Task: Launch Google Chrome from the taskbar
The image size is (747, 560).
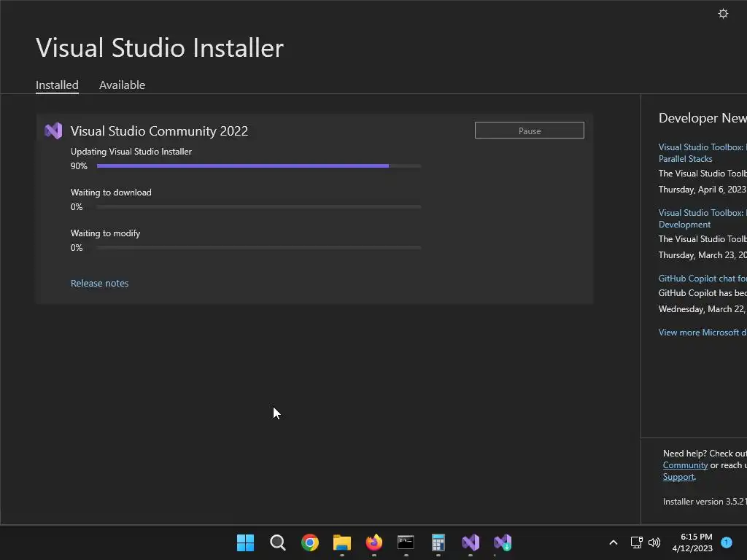Action: pos(309,542)
